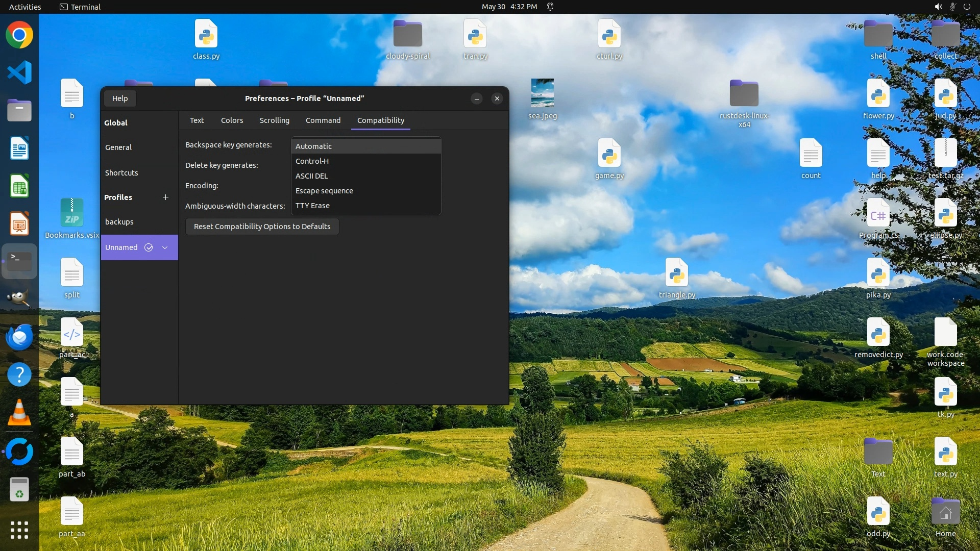Open the sea.jpeg image thumbnail
Image resolution: width=980 pixels, height=551 pixels.
(542, 93)
